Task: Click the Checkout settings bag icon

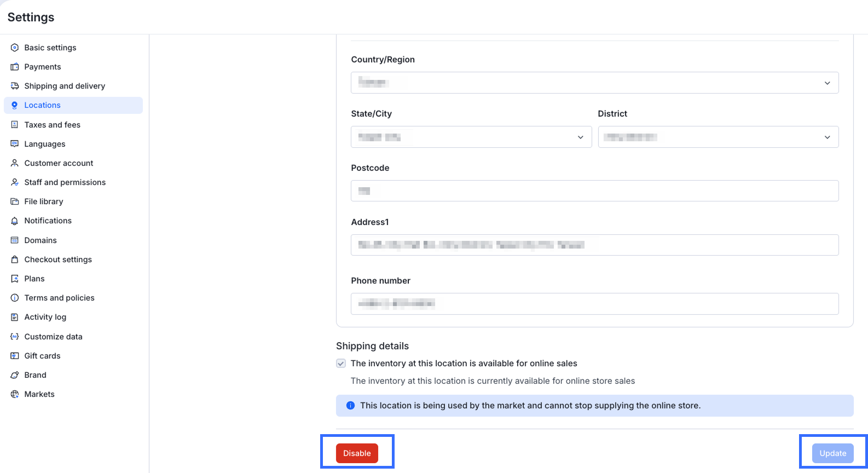Action: (15, 259)
